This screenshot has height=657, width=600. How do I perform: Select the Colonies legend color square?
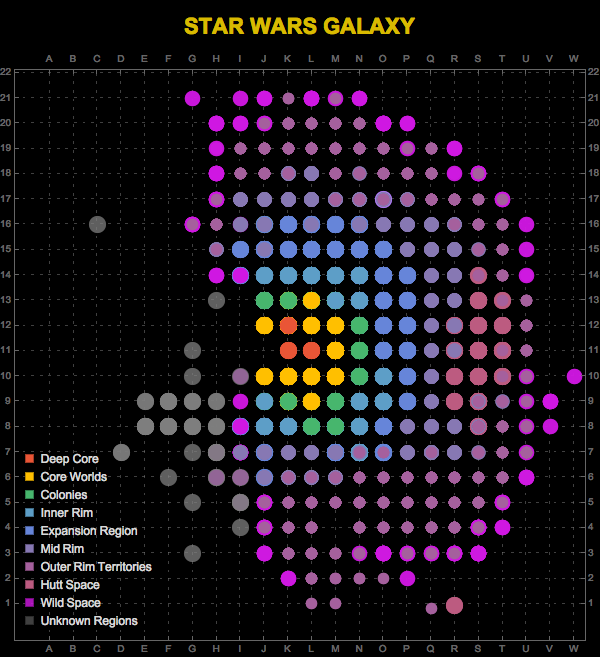coord(29,494)
